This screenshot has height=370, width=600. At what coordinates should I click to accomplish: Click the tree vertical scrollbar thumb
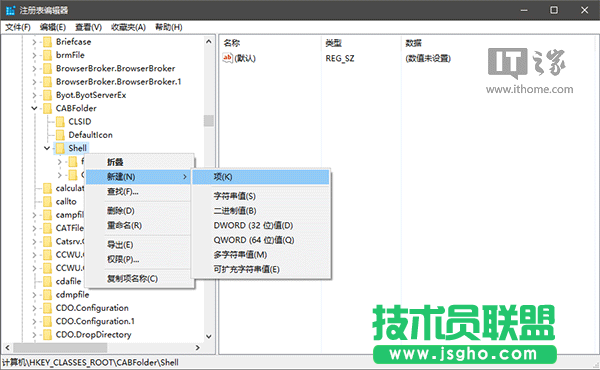[209, 121]
